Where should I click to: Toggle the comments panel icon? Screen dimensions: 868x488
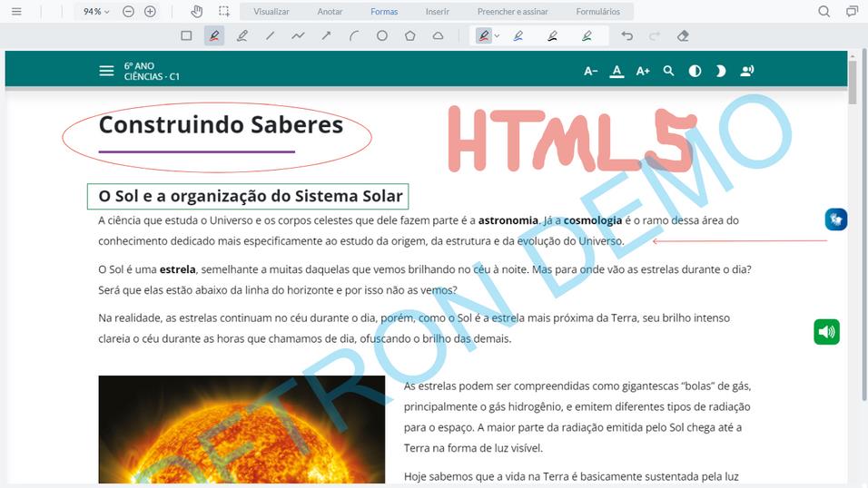point(852,12)
